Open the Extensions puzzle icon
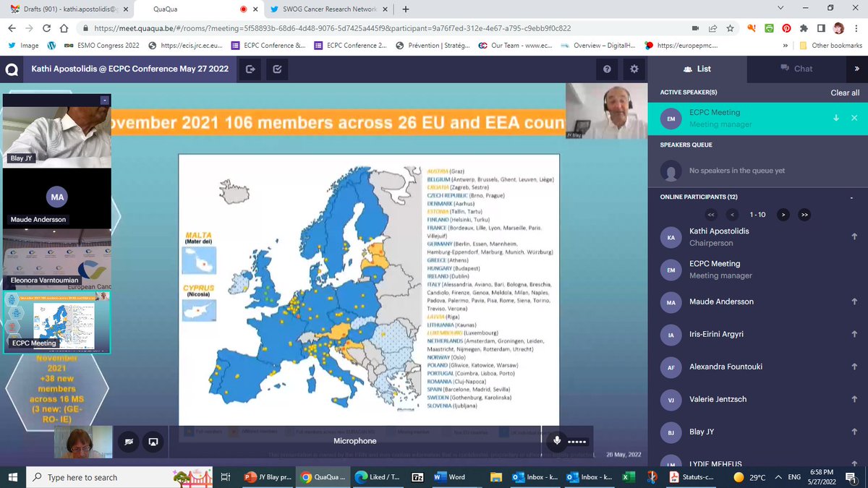 [804, 28]
